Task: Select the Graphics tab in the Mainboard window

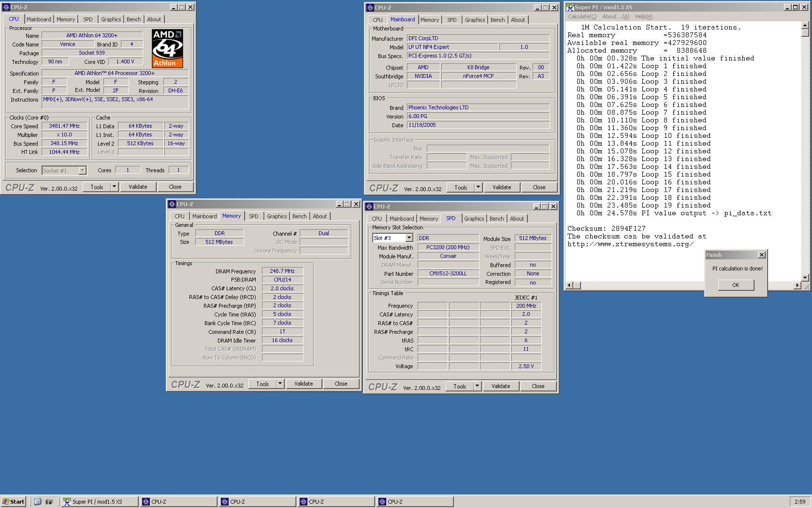Action: 475,20
